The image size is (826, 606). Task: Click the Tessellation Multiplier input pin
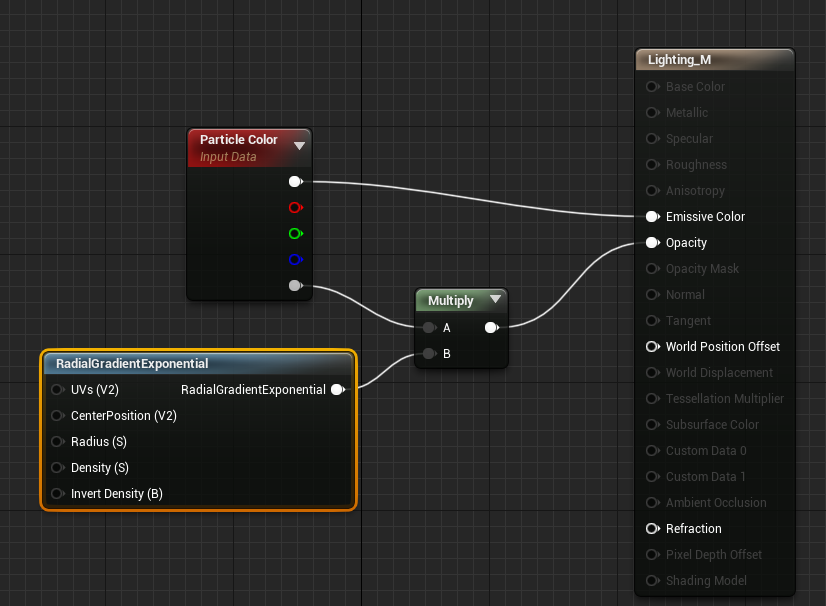(653, 398)
